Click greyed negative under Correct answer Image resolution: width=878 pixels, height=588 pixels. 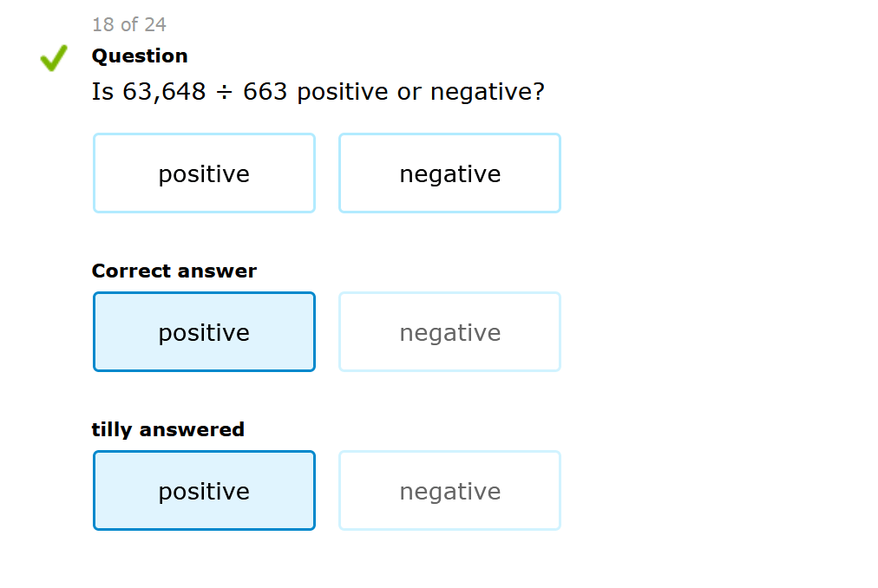click(x=449, y=332)
